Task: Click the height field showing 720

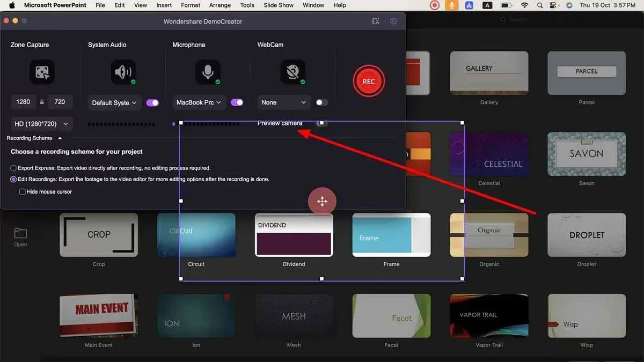Action: [x=60, y=102]
